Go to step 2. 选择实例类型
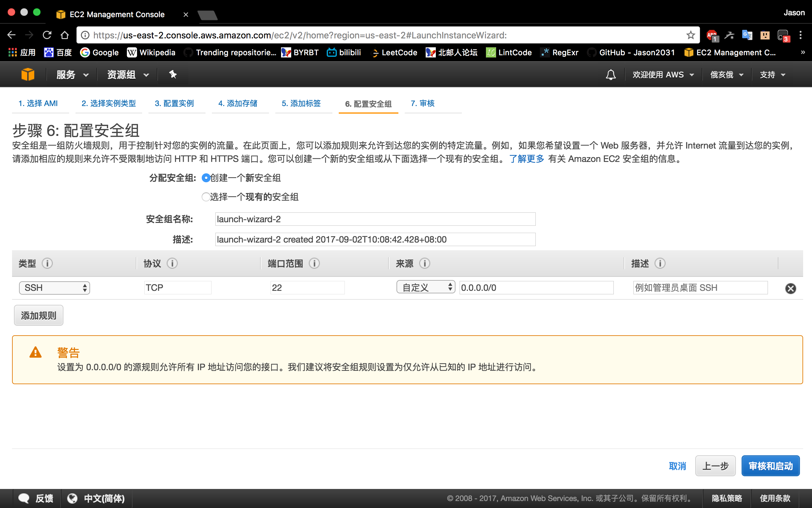This screenshot has height=508, width=812. coord(109,103)
